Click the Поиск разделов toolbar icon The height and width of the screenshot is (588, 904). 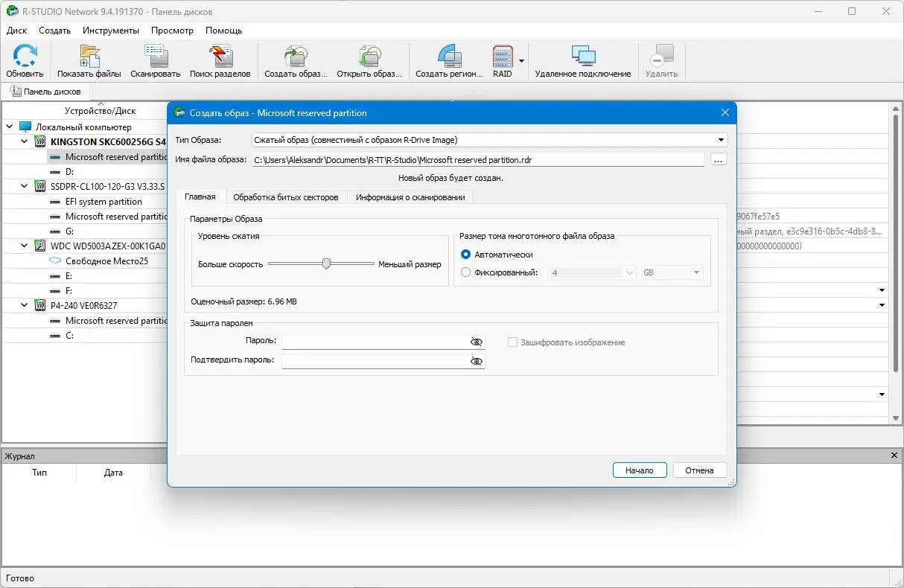(220, 56)
